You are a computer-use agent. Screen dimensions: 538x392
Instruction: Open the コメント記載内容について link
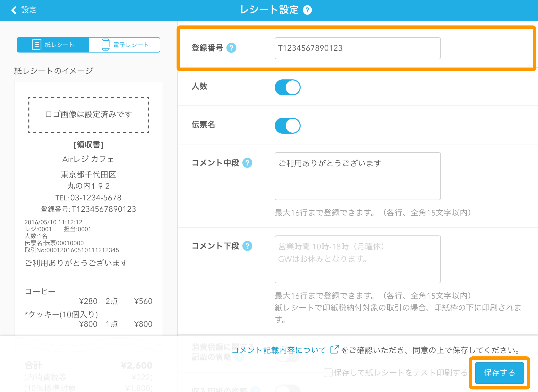[279, 350]
